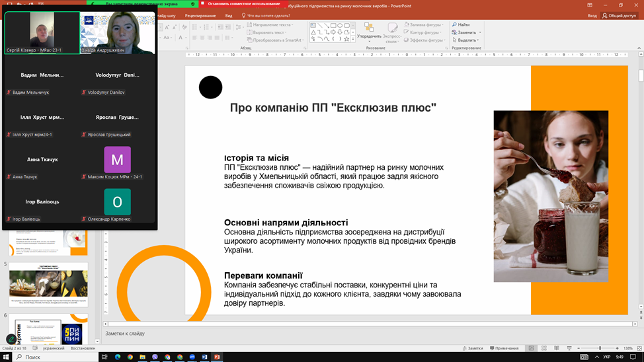Increase the list indent level
This screenshot has height=362, width=644.
[228, 27]
